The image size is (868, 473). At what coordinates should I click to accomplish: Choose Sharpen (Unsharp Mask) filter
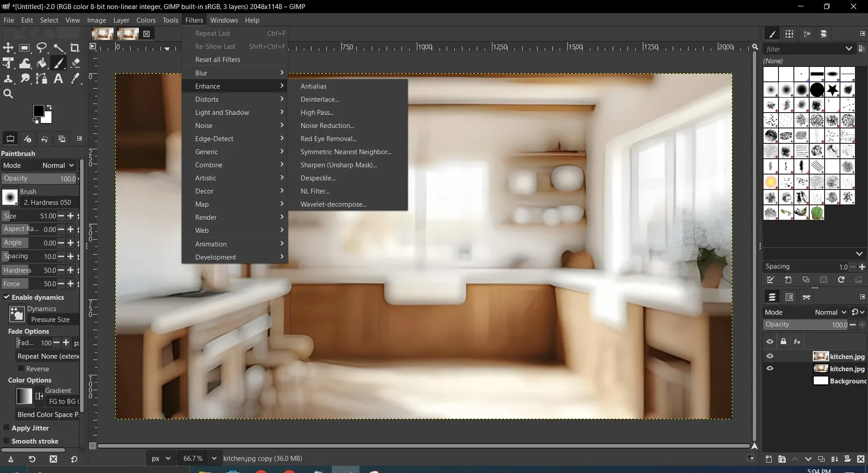coord(348,165)
